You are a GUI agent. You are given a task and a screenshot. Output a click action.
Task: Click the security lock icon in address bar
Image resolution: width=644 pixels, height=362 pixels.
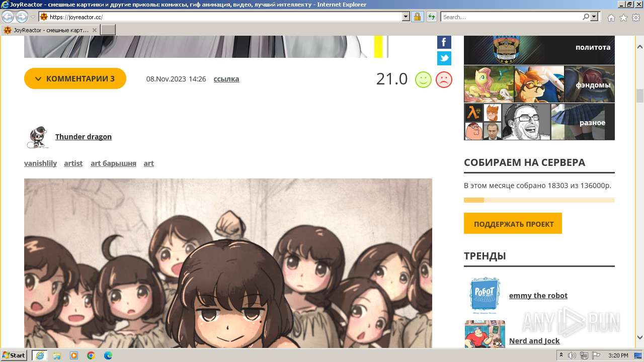[417, 17]
